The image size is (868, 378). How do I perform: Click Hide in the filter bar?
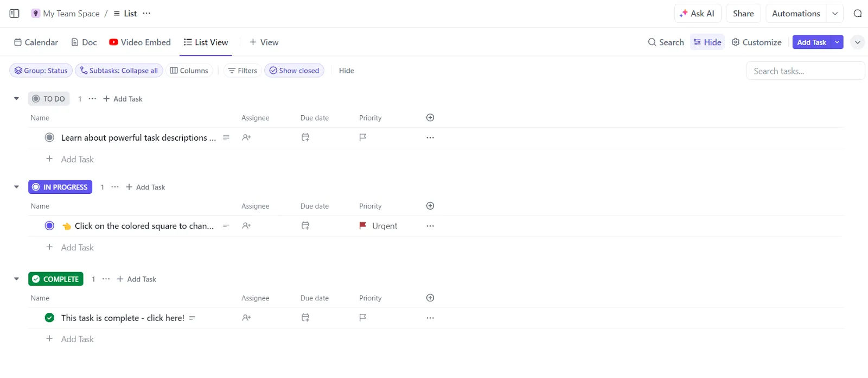[x=346, y=71]
